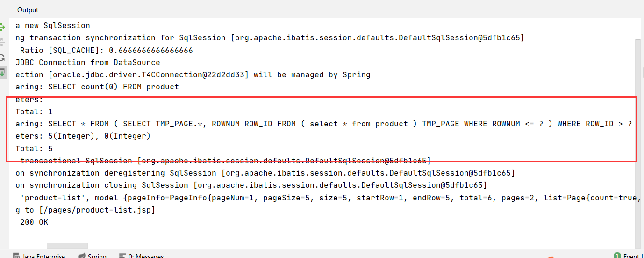Click the green Event Log notification badge

coord(617,256)
